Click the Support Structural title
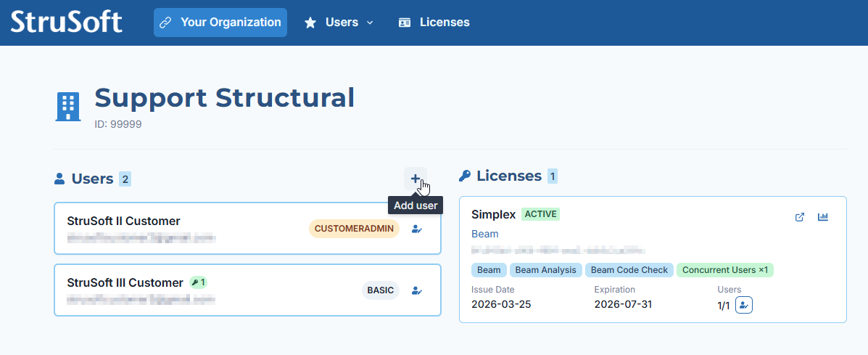This screenshot has height=355, width=868. [x=224, y=98]
